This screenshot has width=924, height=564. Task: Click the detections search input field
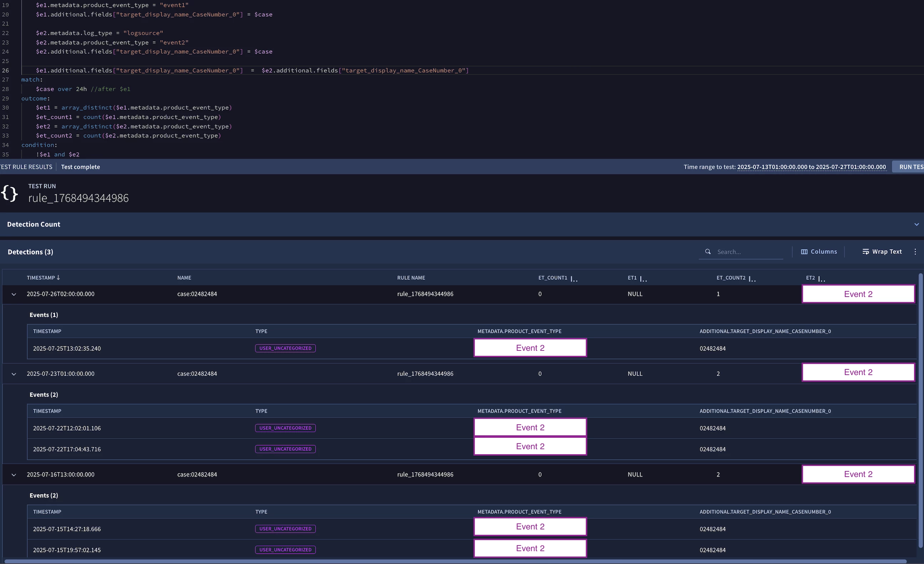coord(748,252)
